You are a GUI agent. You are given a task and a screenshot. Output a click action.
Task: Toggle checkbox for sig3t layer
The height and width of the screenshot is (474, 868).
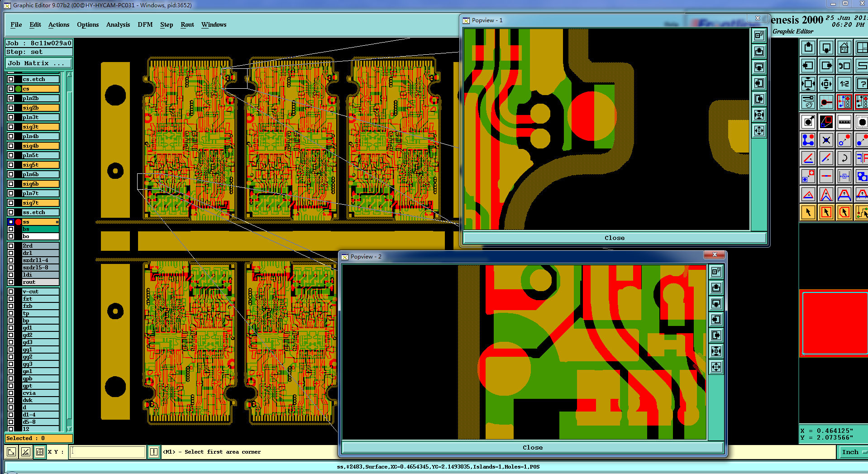coord(11,127)
